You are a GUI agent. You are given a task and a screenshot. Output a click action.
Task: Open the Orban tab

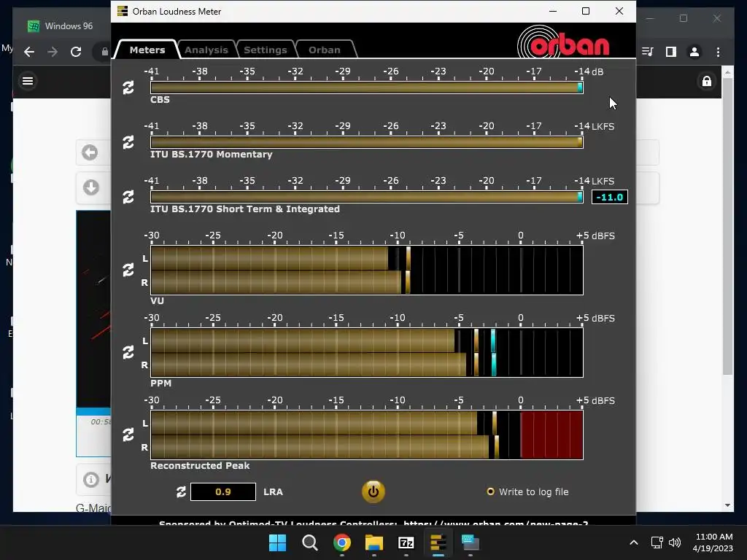(x=325, y=50)
